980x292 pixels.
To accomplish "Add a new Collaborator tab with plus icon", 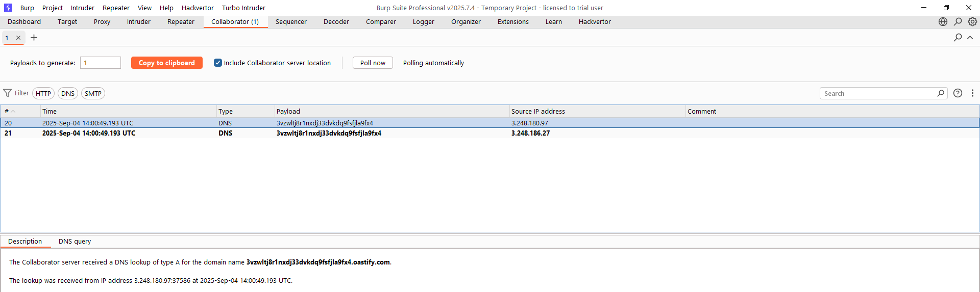I will tap(34, 38).
